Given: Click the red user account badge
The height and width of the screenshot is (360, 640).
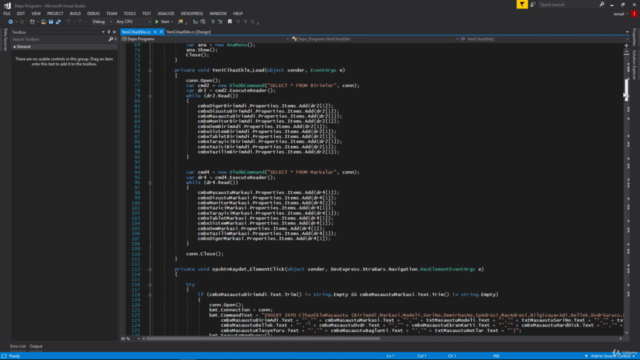Looking at the screenshot, I should point(634,13).
